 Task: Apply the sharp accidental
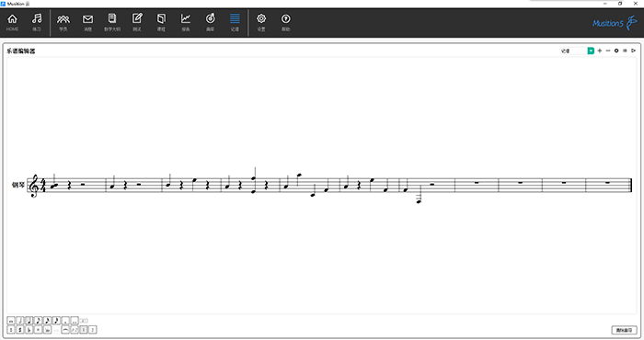pos(20,330)
